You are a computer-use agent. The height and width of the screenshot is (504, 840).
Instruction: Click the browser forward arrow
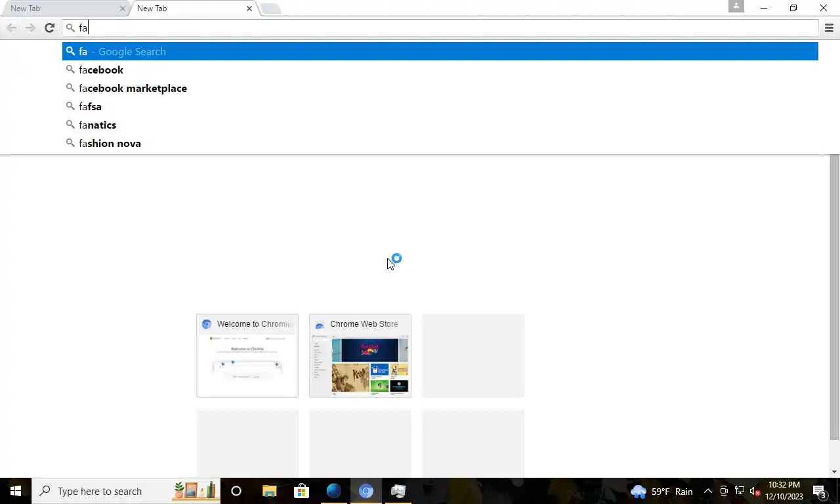(x=30, y=28)
